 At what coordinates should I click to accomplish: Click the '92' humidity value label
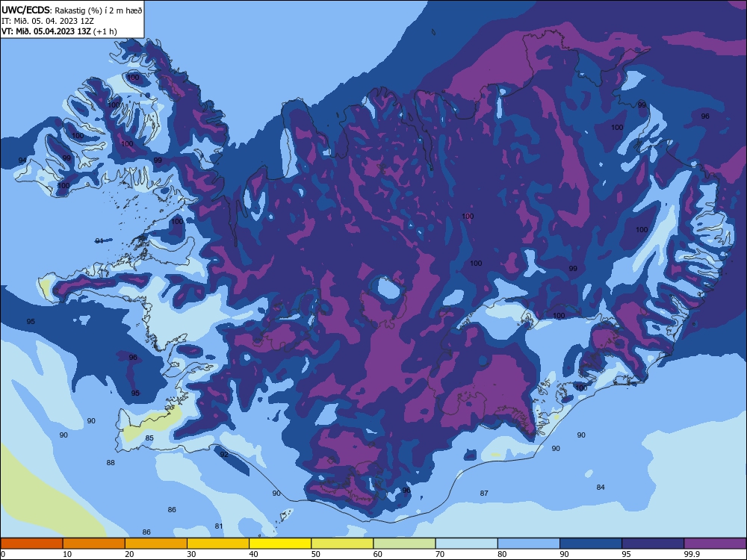point(224,454)
